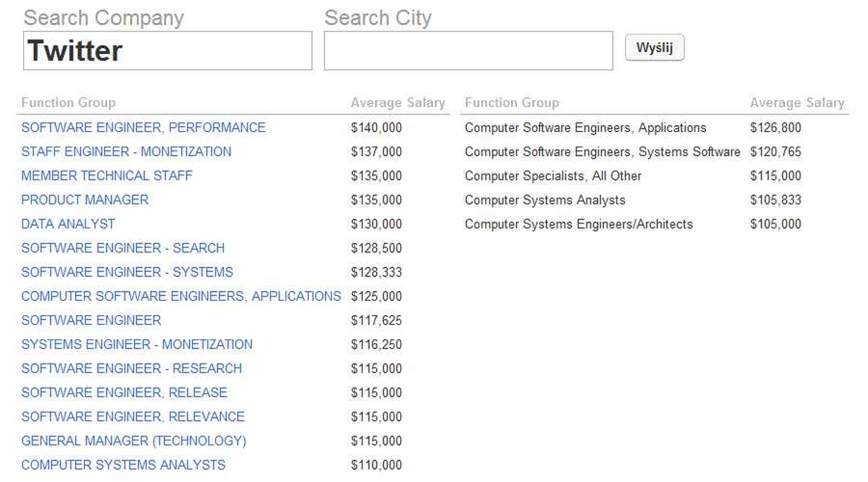Select Computer Systems Engineers/Architects text

coord(579,224)
